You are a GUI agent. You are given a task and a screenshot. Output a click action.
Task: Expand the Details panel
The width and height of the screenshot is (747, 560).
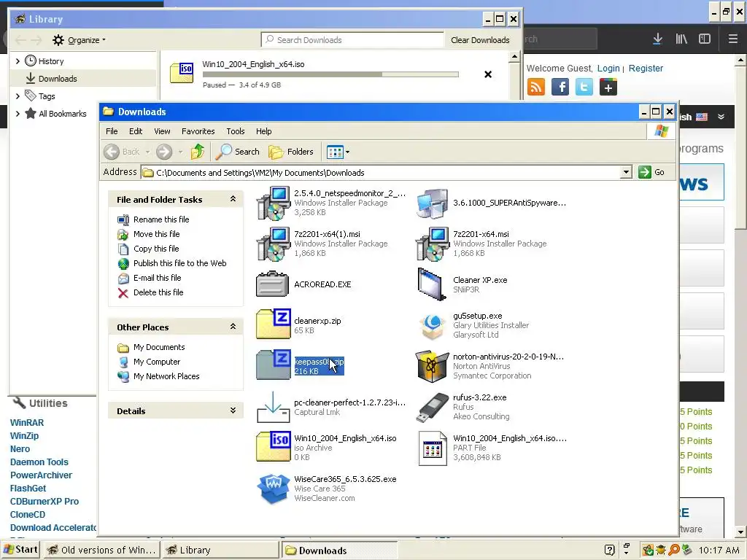point(233,411)
